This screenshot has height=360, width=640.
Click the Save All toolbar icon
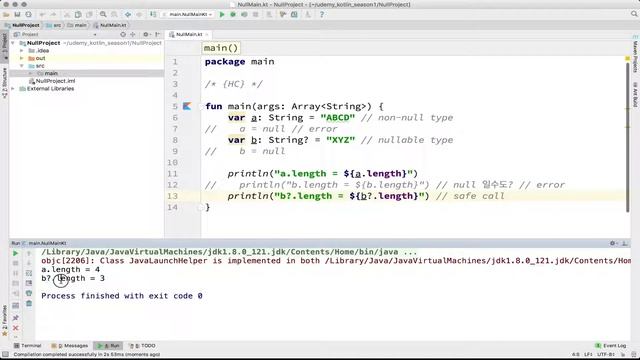click(17, 14)
